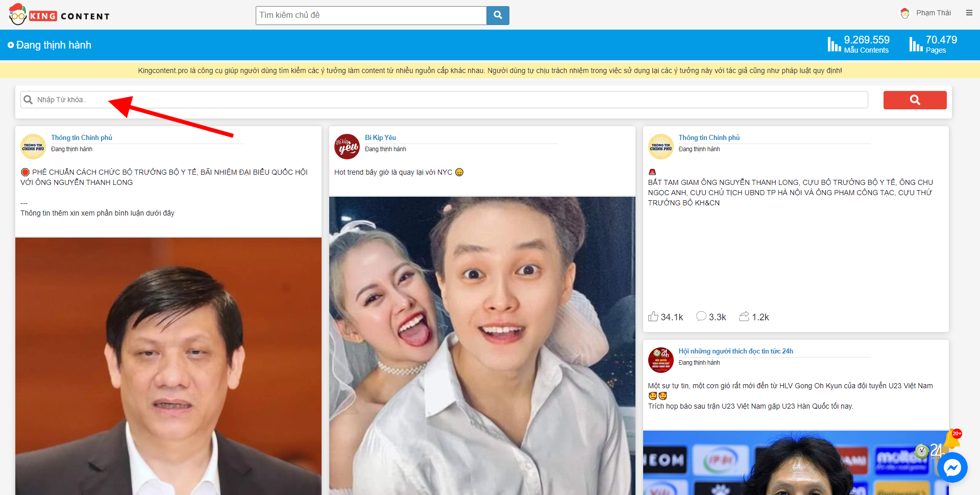This screenshot has width=980, height=495.
Task: Click the blue top search magnifier button
Action: coord(498,15)
